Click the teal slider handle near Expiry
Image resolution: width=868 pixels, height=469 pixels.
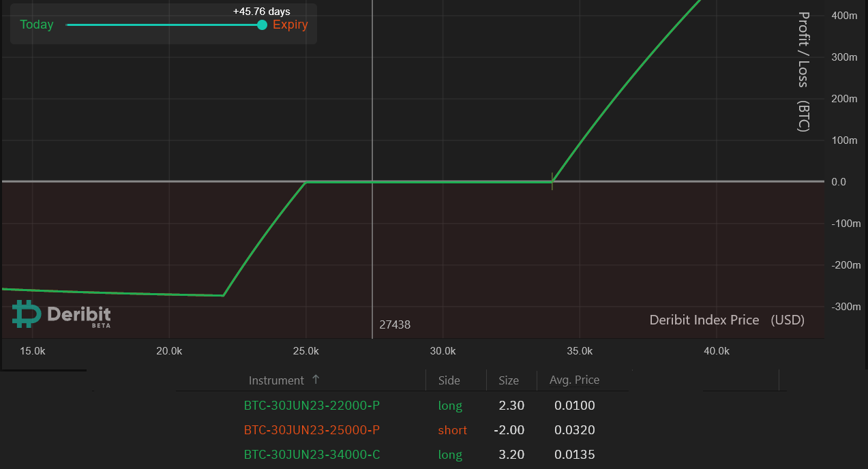coord(261,25)
